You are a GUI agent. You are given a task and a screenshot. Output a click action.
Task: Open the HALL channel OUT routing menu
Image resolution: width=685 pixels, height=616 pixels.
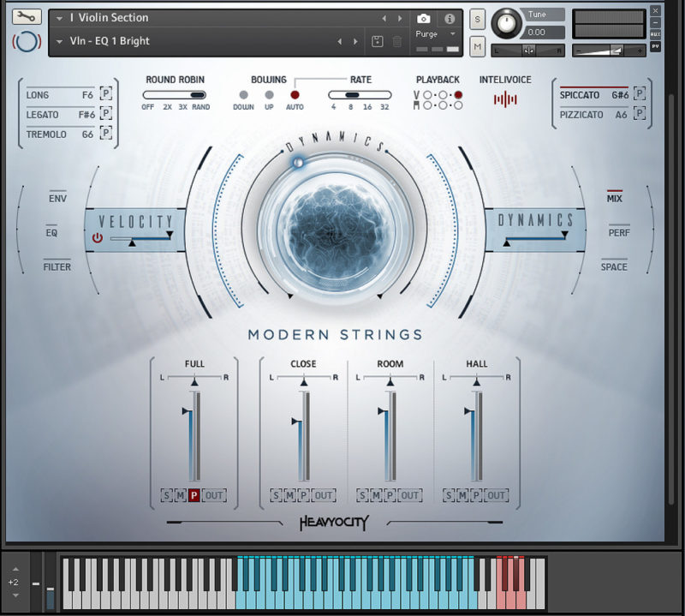pos(497,495)
